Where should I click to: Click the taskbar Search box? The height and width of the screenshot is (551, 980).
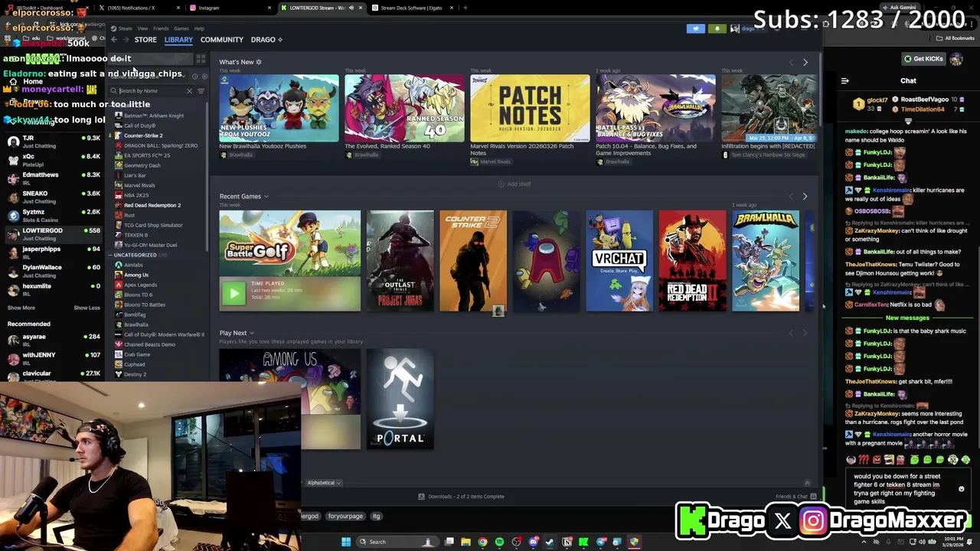pyautogui.click(x=397, y=542)
